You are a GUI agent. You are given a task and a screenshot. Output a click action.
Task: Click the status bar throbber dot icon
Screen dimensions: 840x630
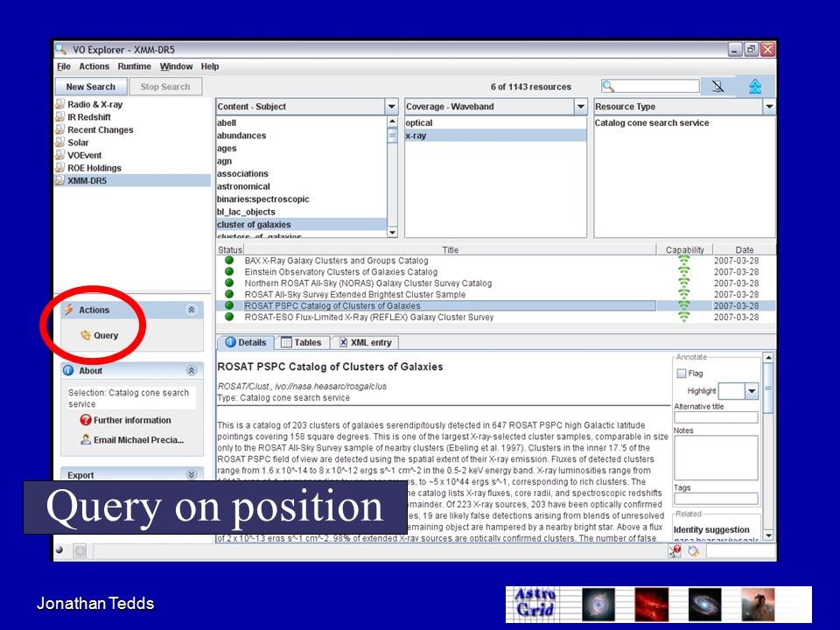pyautogui.click(x=59, y=549)
